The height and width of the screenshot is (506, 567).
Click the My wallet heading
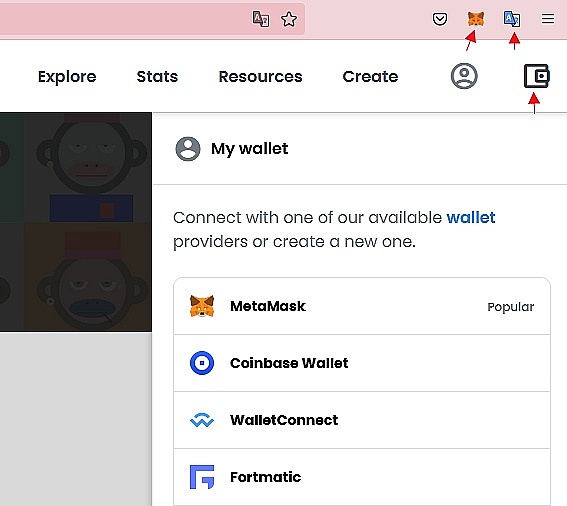point(250,149)
